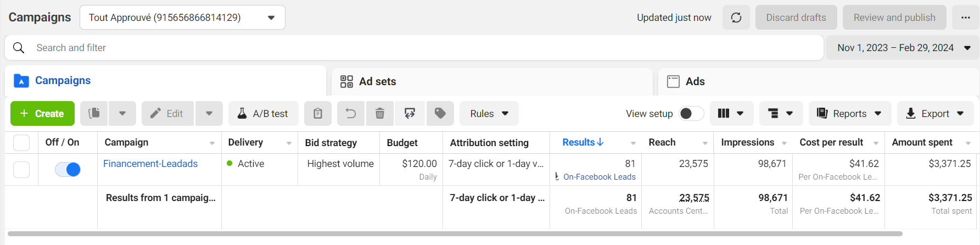Click the tag label icon
The image size is (980, 245).
(x=440, y=114)
